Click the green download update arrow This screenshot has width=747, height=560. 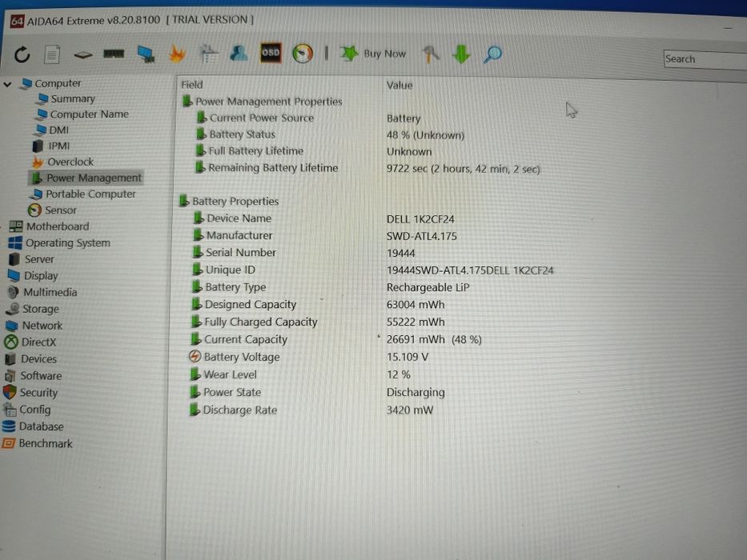pyautogui.click(x=461, y=54)
